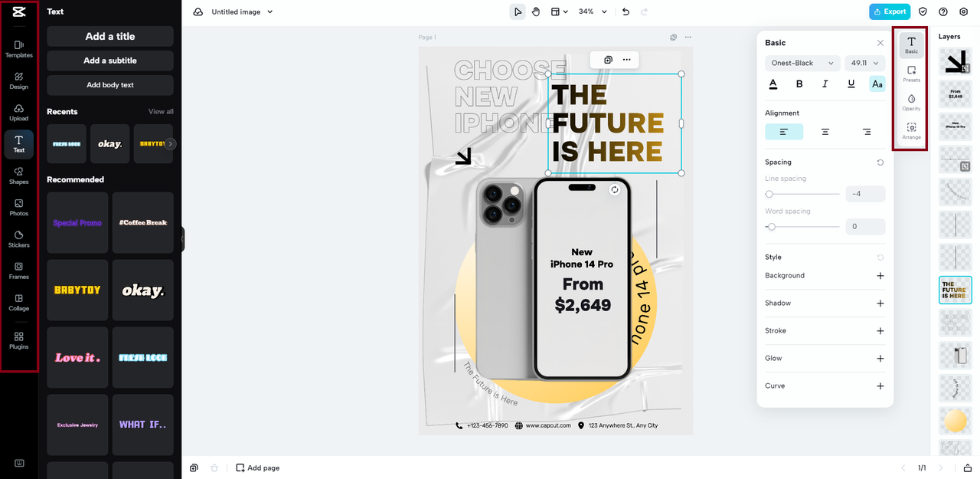Align text to the center
This screenshot has height=479, width=980.
click(x=825, y=132)
